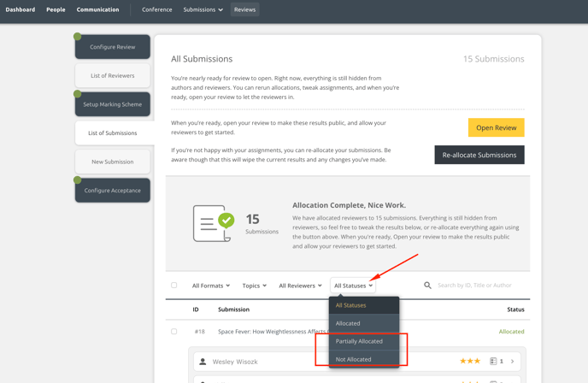This screenshot has height=383, width=588.
Task: Click the search magnifier icon
Action: pyautogui.click(x=427, y=286)
